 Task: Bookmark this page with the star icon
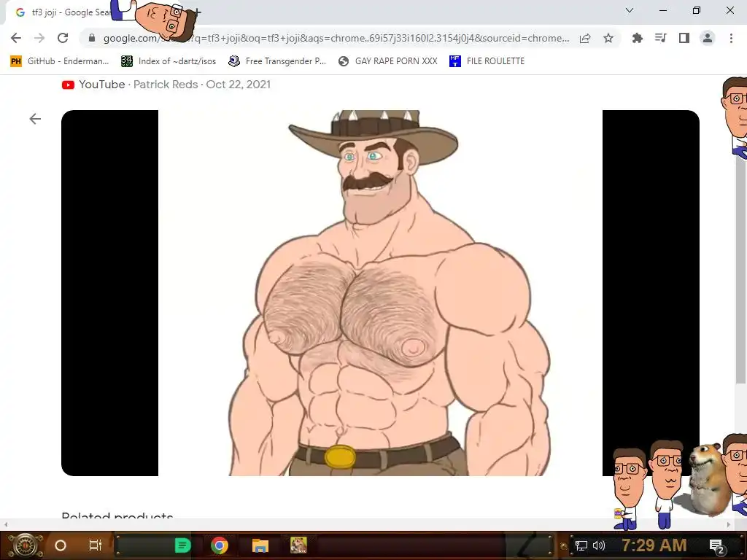click(x=608, y=38)
